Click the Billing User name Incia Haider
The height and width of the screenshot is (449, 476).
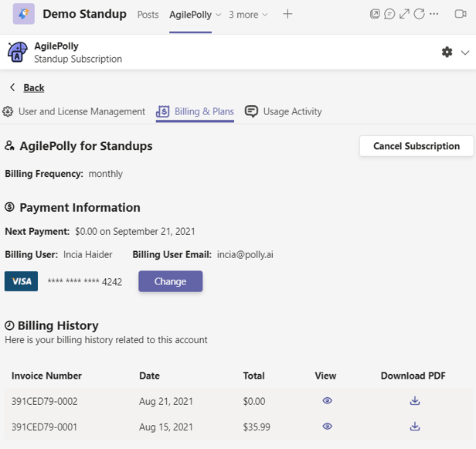pyautogui.click(x=88, y=254)
